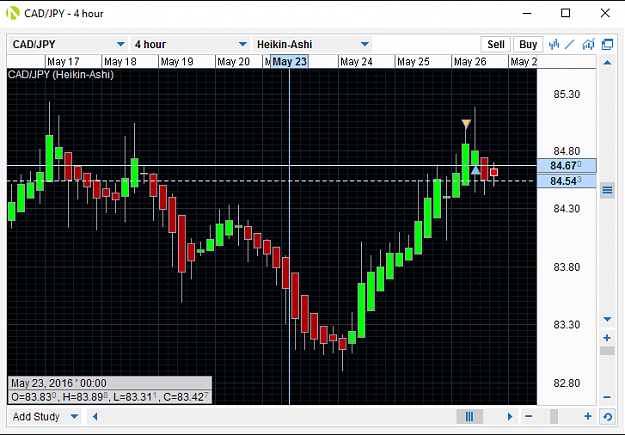Click the down arrow beside price axis

pyautogui.click(x=607, y=319)
